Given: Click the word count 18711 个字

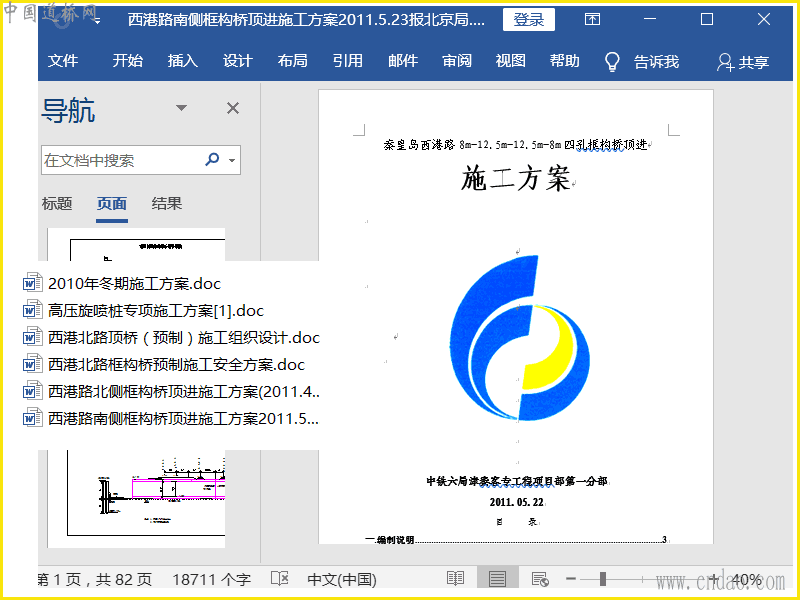Looking at the screenshot, I should point(211,579).
